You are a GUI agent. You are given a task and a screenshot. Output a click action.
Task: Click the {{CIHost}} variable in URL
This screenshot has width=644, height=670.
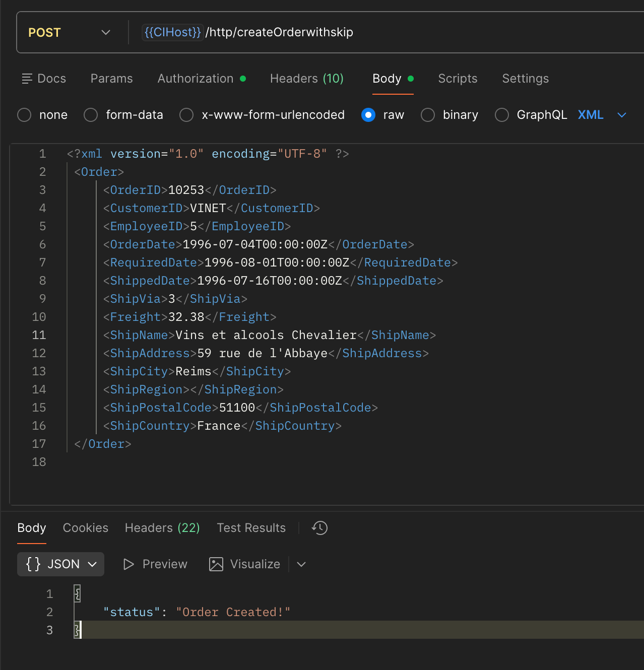coord(172,32)
